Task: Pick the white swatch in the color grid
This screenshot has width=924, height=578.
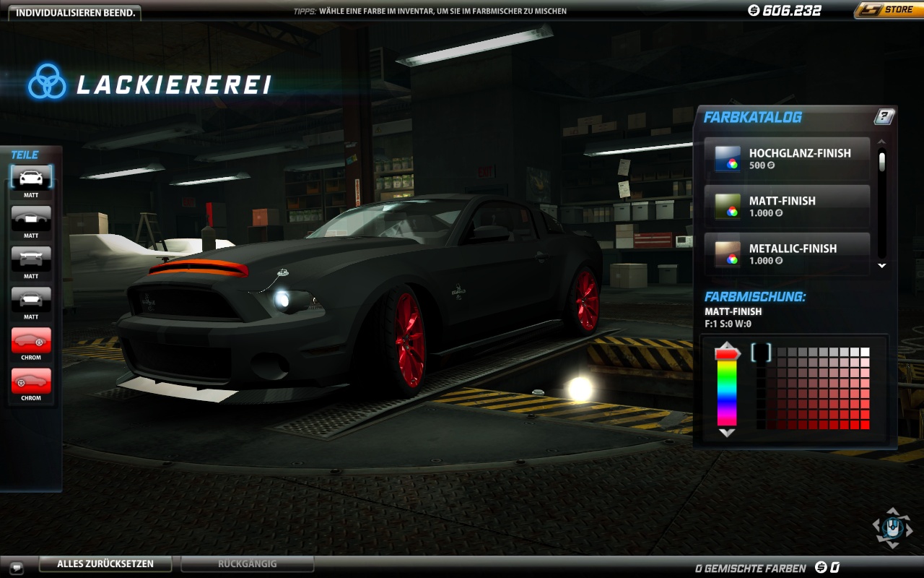Action: (x=865, y=352)
